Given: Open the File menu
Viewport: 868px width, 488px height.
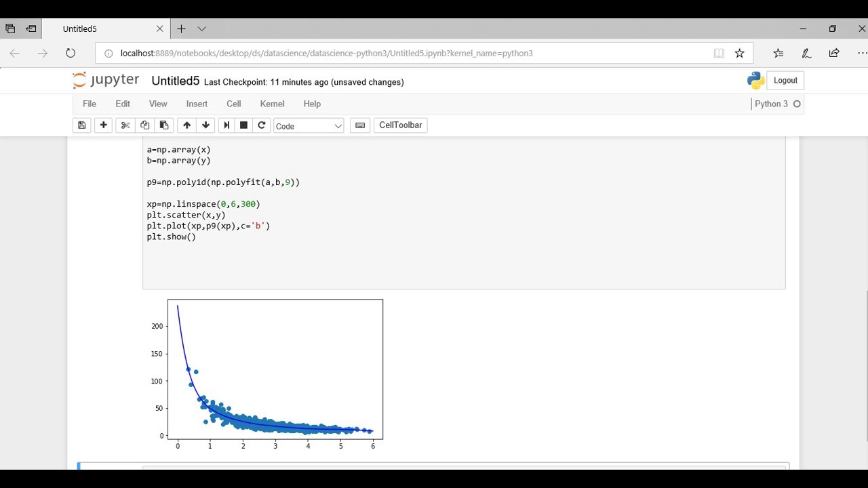Looking at the screenshot, I should click(x=90, y=104).
